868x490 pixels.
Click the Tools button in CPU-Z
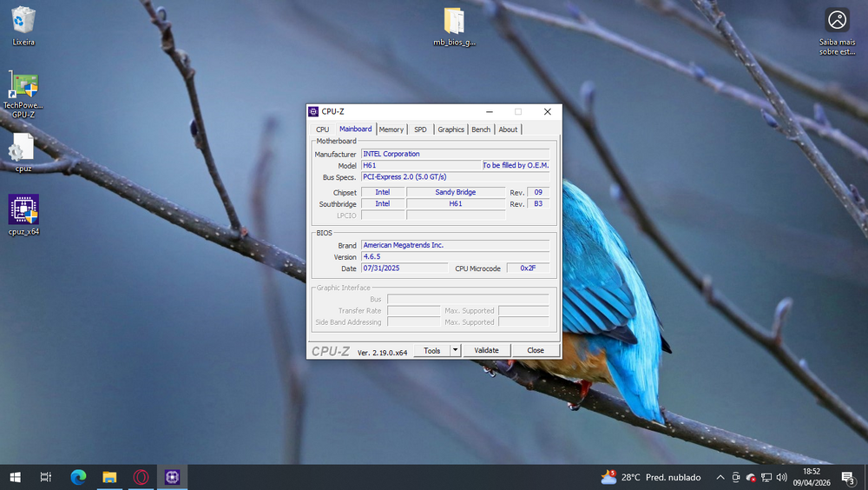tap(431, 350)
